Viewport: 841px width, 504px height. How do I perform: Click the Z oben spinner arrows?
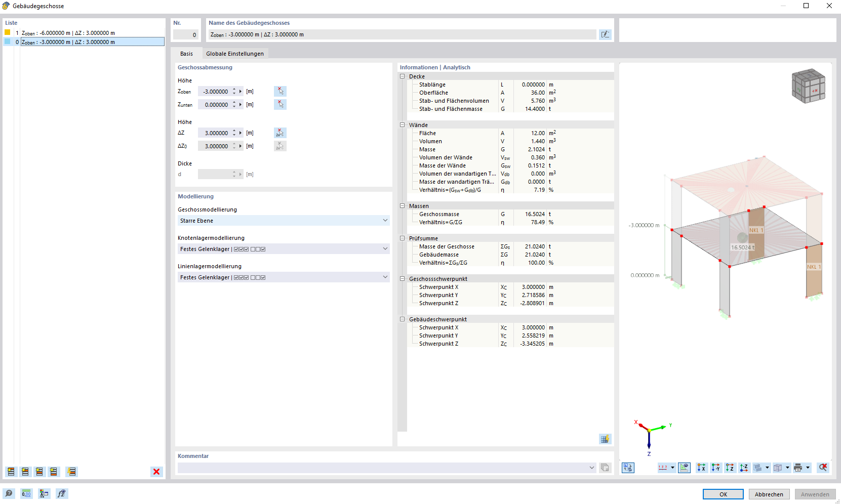pos(234,92)
